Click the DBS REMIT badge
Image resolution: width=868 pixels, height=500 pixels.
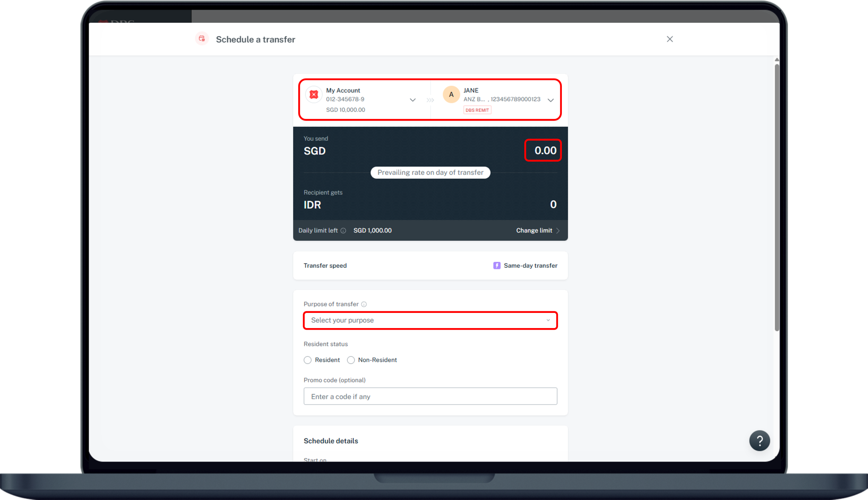(x=477, y=110)
